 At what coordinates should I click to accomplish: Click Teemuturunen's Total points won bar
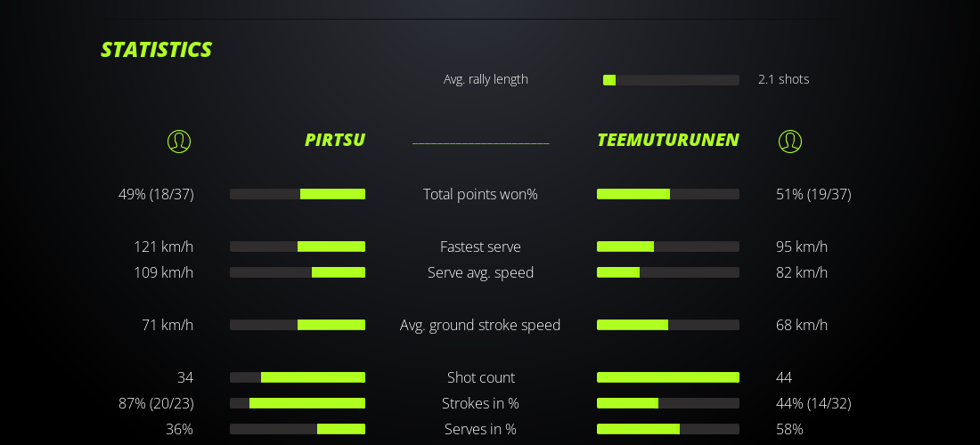[668, 194]
